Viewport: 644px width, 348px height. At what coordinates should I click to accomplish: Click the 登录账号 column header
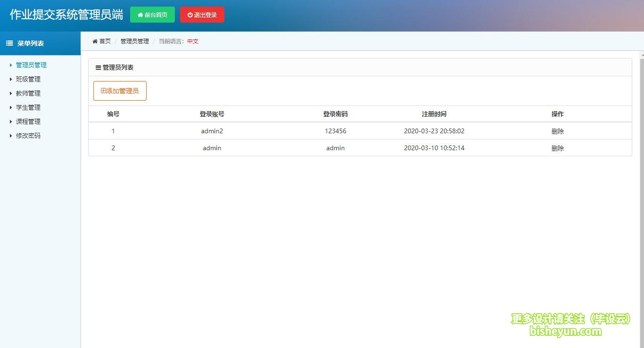212,114
